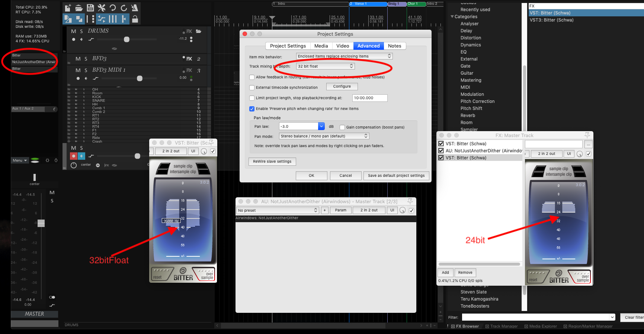Open Track mixing bit depth dropdown
This screenshot has width=644, height=334.
(326, 66)
